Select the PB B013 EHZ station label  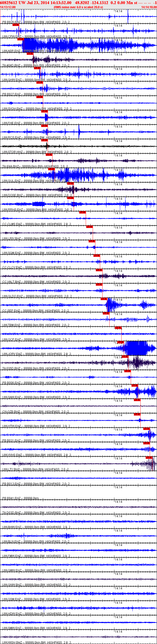[36, 484]
